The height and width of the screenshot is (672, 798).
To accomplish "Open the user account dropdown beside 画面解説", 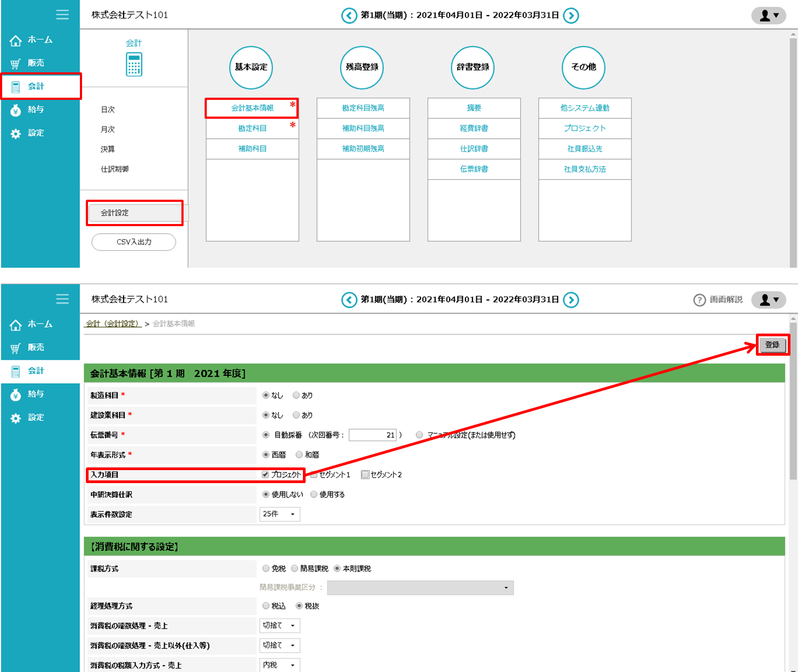I will pyautogui.click(x=769, y=300).
